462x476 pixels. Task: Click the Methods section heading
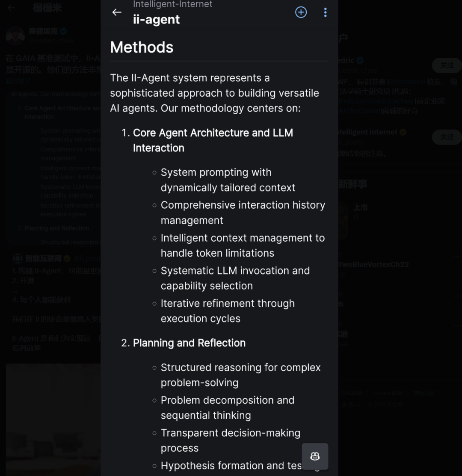(x=142, y=47)
